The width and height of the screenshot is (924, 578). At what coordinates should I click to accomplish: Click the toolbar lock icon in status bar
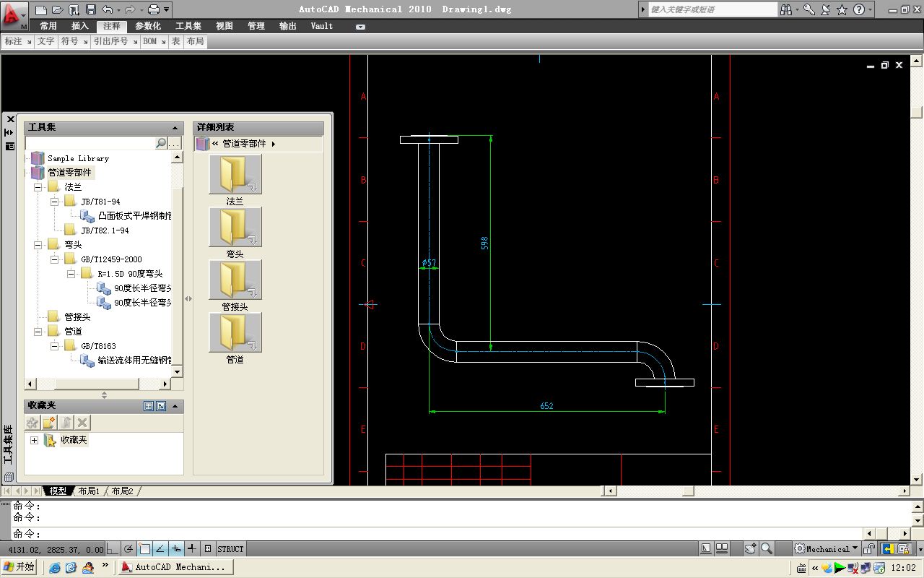pos(870,549)
